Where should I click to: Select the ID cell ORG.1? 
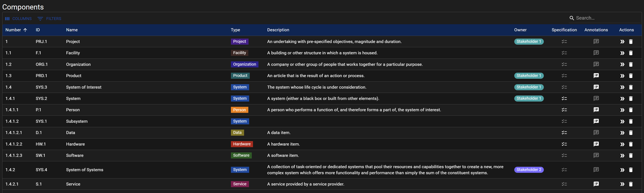click(x=41, y=64)
